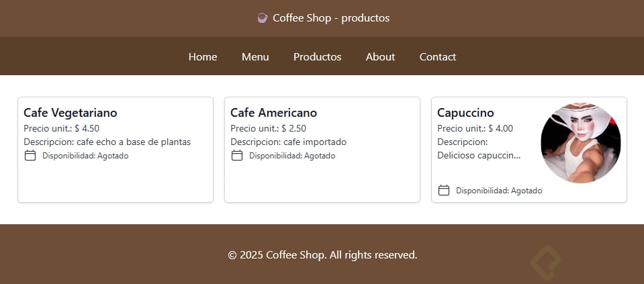The width and height of the screenshot is (644, 284).
Task: Click the Capuccino product title
Action: click(x=465, y=113)
